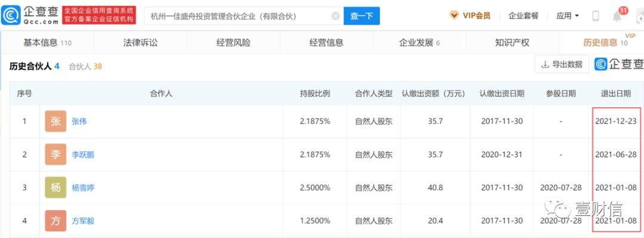The image size is (644, 238).
Task: Click the red official credit agency badge
Action: (x=100, y=15)
